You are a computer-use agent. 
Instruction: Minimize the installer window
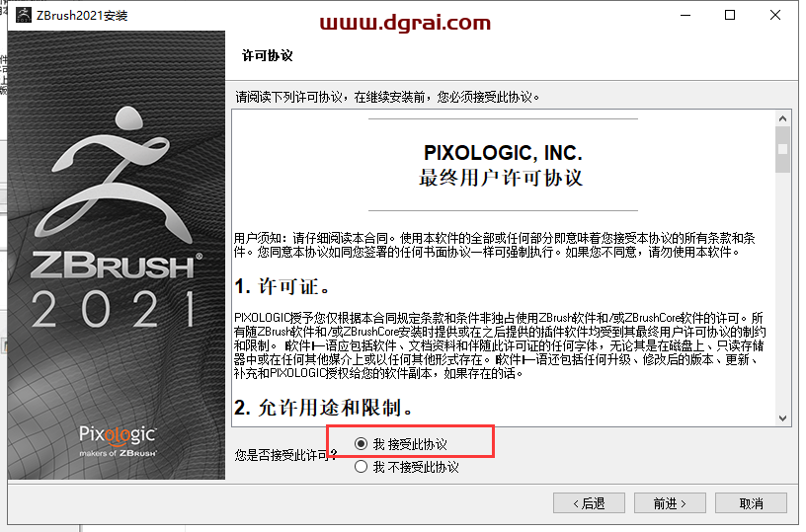click(685, 16)
